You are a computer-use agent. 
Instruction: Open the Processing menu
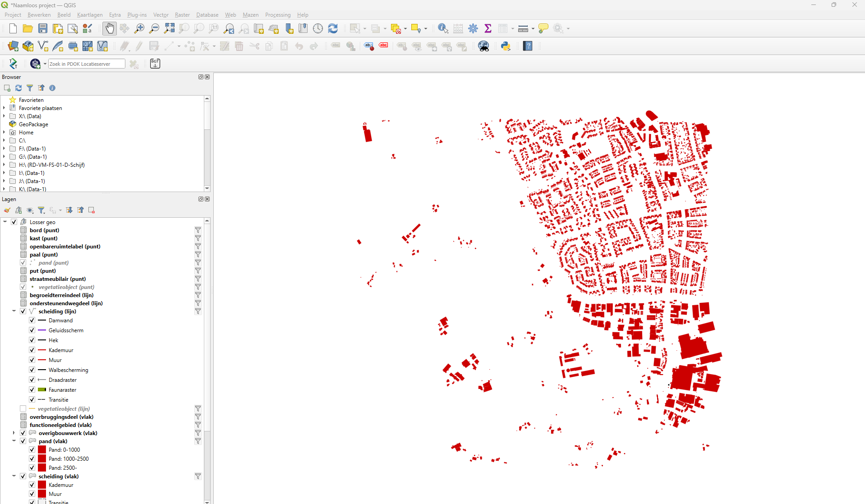pos(277,15)
